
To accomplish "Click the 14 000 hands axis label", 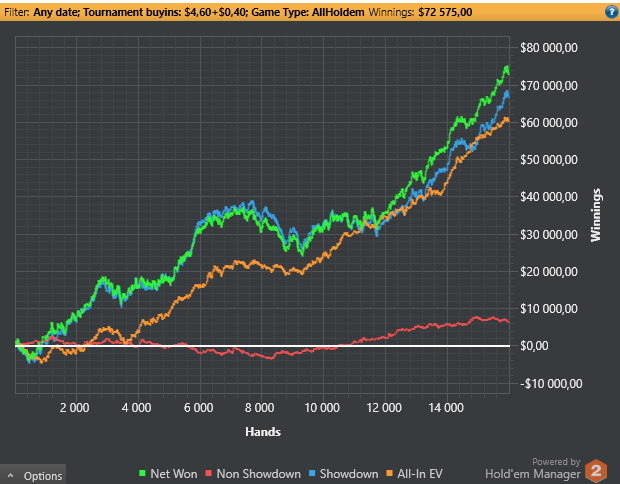I will (446, 408).
